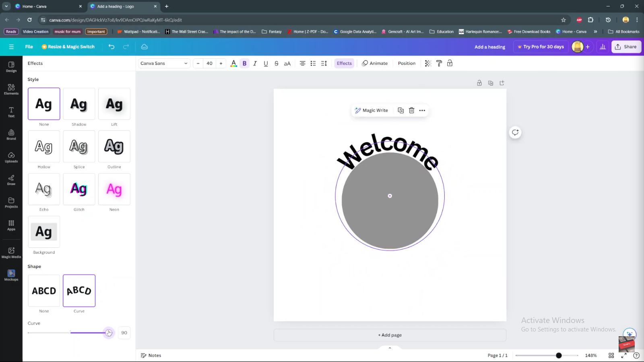The width and height of the screenshot is (644, 362).
Task: Enter fullscreen present mode
Action: 624,356
